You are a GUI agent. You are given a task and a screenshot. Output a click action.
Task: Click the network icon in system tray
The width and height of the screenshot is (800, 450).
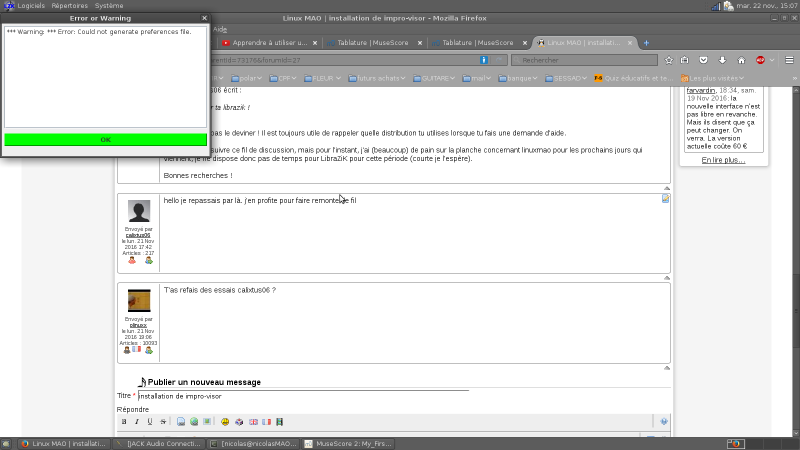click(716, 6)
